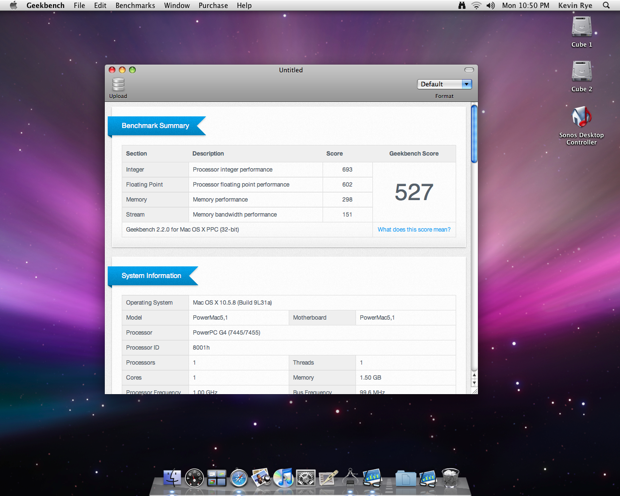Open the Purchase menu

pyautogui.click(x=213, y=5)
